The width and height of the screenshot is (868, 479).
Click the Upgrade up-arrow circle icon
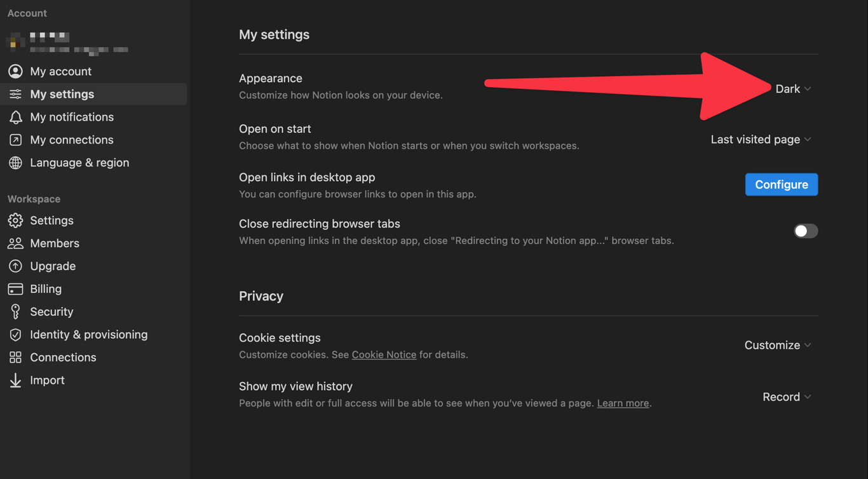coord(15,266)
